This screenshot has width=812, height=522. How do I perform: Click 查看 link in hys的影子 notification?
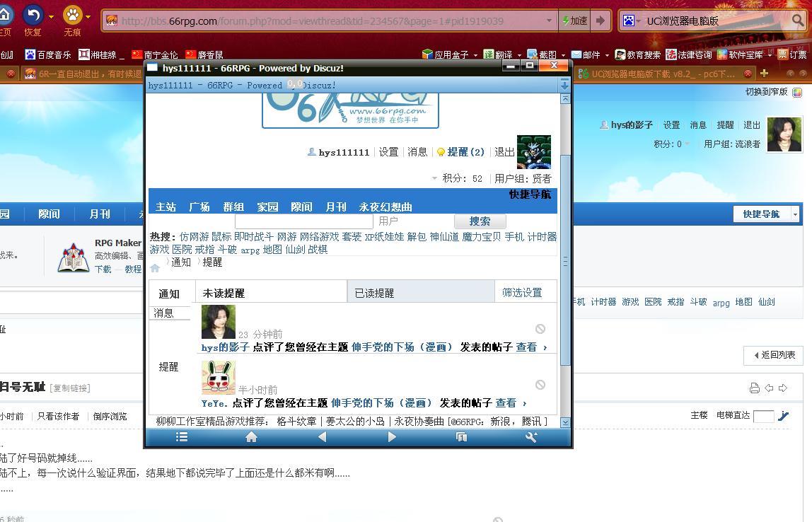526,347
